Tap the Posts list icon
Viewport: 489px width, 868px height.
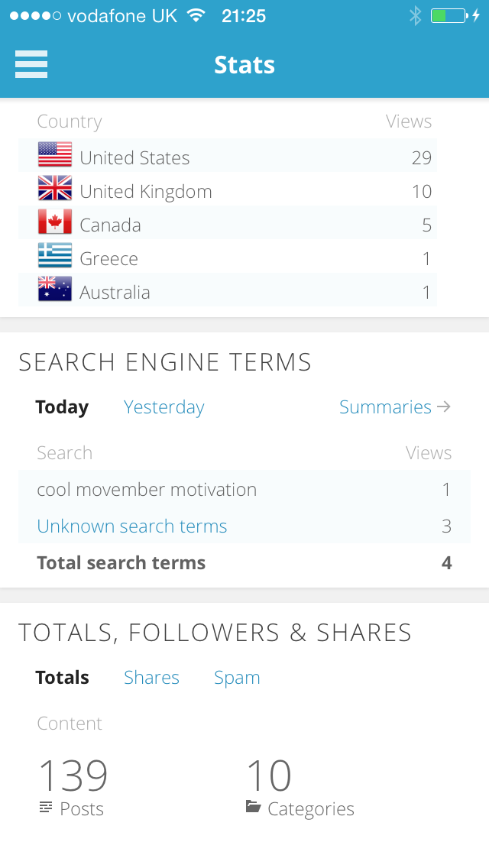click(x=47, y=807)
